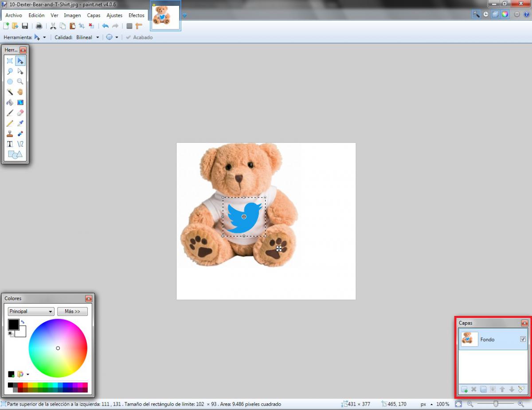This screenshot has width=532, height=410.
Task: Open settings gear at top right
Action: point(517,14)
